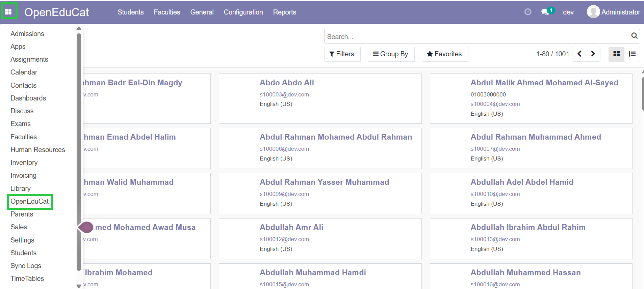644x289 pixels.
Task: Click email s100007@dev.com
Action: point(495,149)
